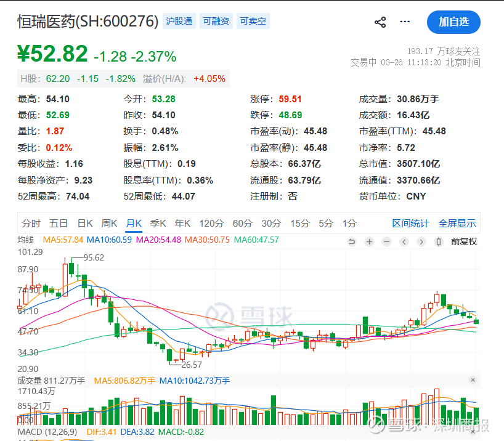Click the 可卖空 tag

coord(253,21)
